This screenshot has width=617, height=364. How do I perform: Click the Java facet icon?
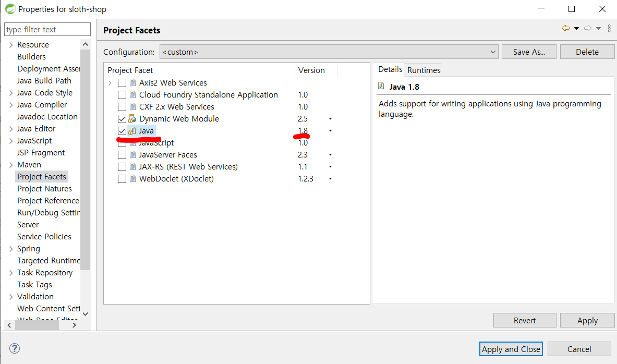pyautogui.click(x=132, y=131)
